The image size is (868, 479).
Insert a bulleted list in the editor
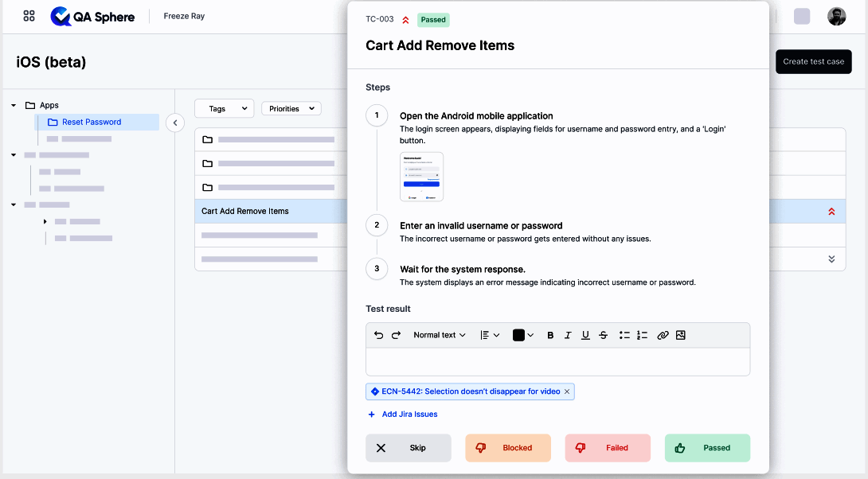coord(625,335)
